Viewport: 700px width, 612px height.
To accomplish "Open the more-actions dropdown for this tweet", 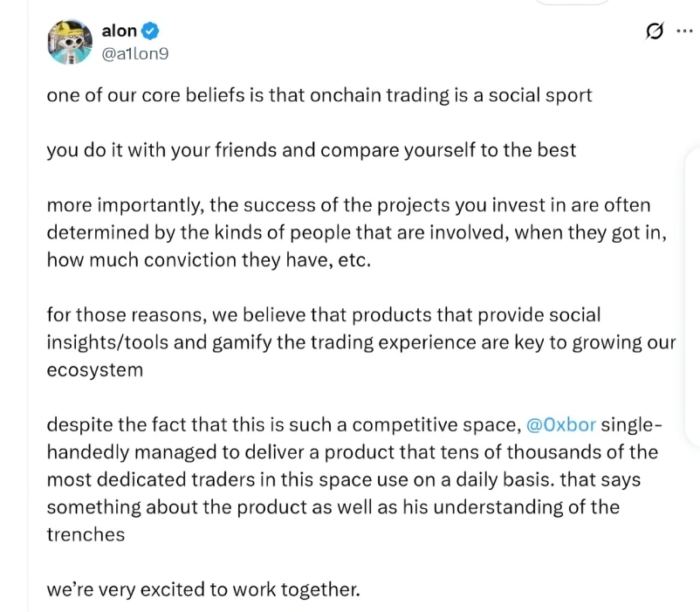I will point(685,30).
